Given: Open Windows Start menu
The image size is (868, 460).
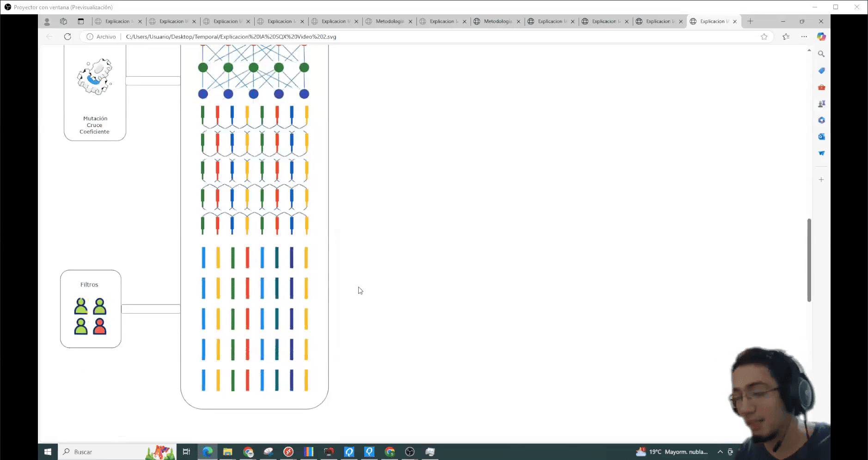Looking at the screenshot, I should (x=48, y=452).
